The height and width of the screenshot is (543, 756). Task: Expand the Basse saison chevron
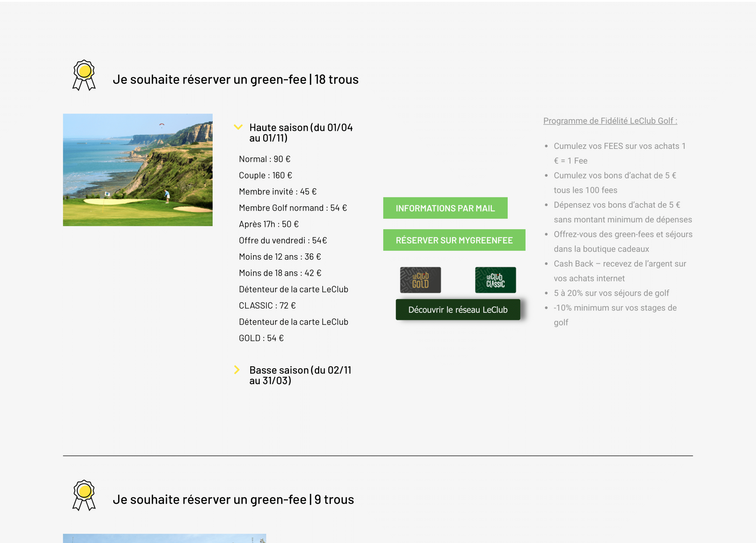pos(237,370)
